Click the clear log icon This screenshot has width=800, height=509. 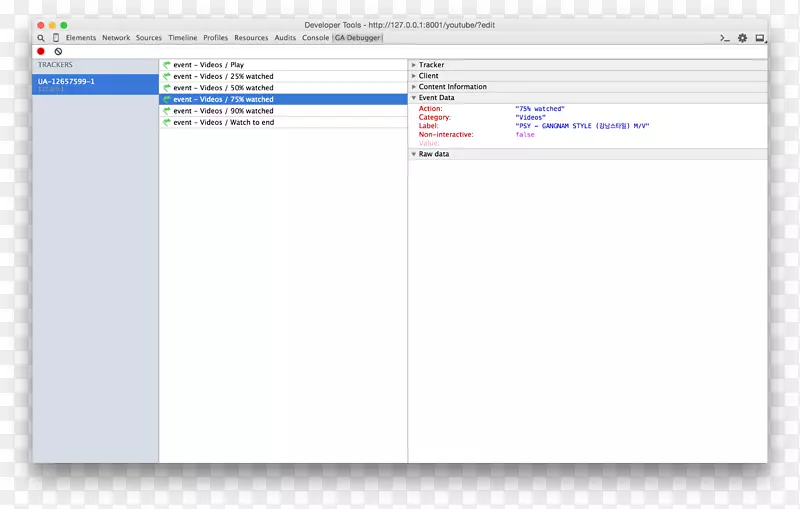coord(58,52)
